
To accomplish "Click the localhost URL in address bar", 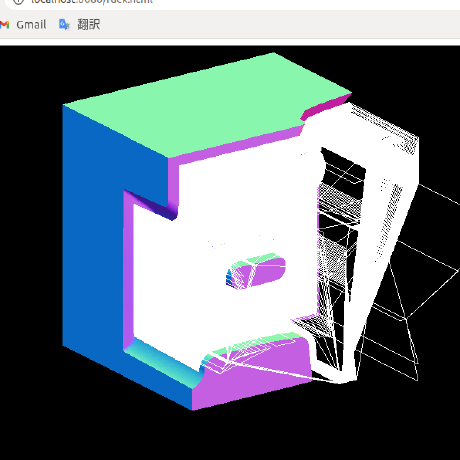I will tap(92, 2).
